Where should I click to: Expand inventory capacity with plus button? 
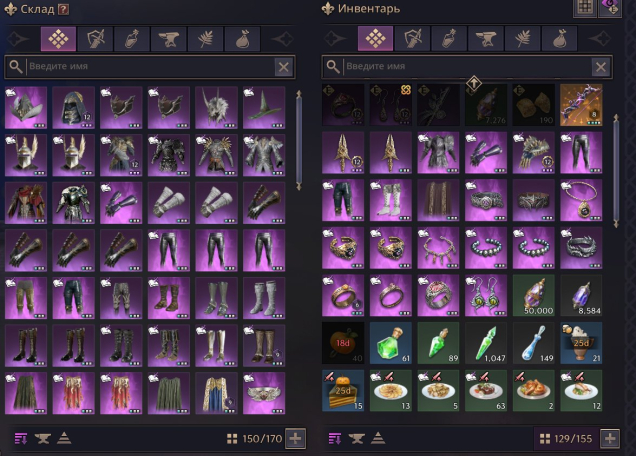610,439
